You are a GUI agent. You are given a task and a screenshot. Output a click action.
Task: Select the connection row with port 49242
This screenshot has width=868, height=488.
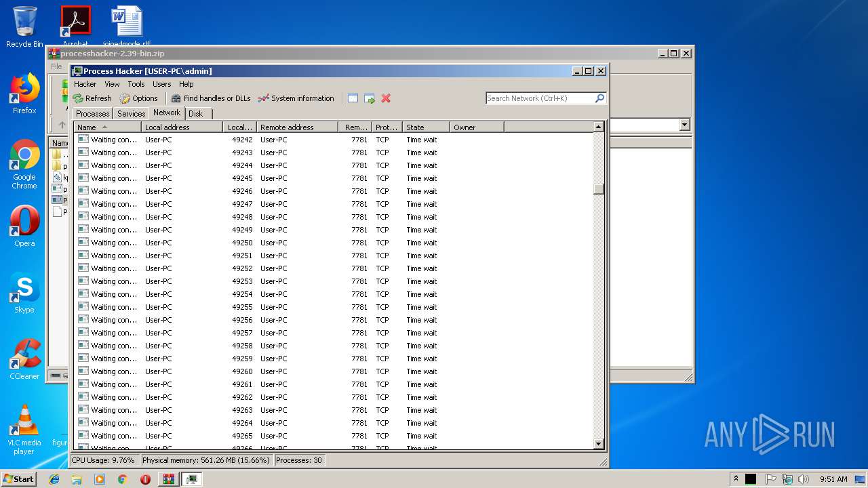[x=334, y=140]
